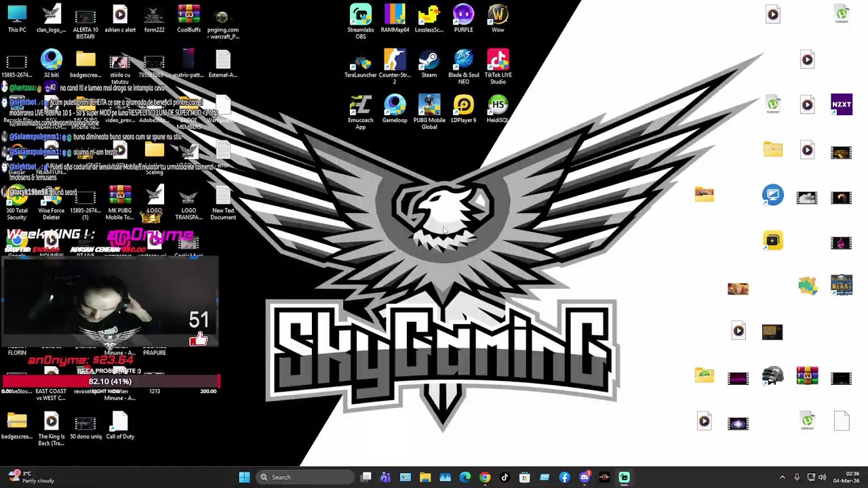This screenshot has width=868, height=488.
Task: Select the LDPlayer 9 desktop shortcut
Action: (463, 109)
